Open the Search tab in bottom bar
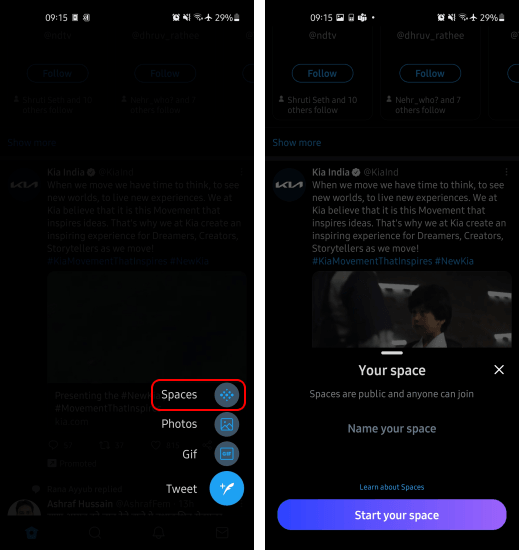The width and height of the screenshot is (521, 550). tap(95, 533)
